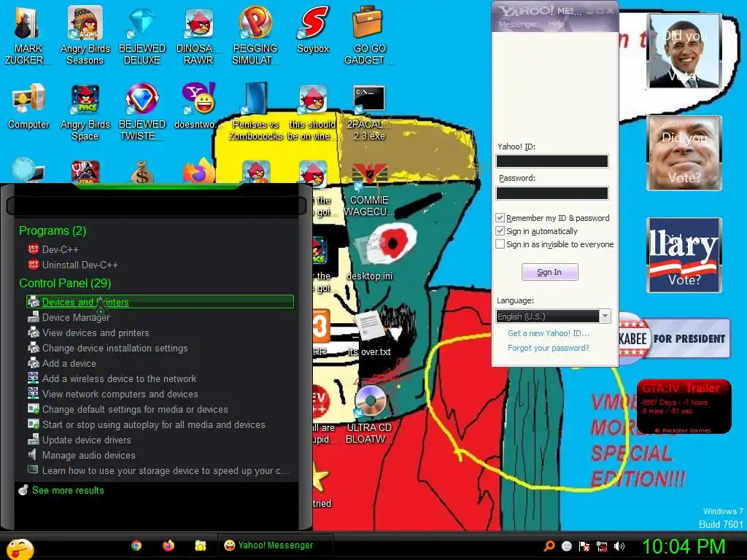Open 'Change device installation settings'
Viewport: 747px width, 560px height.
point(160,348)
